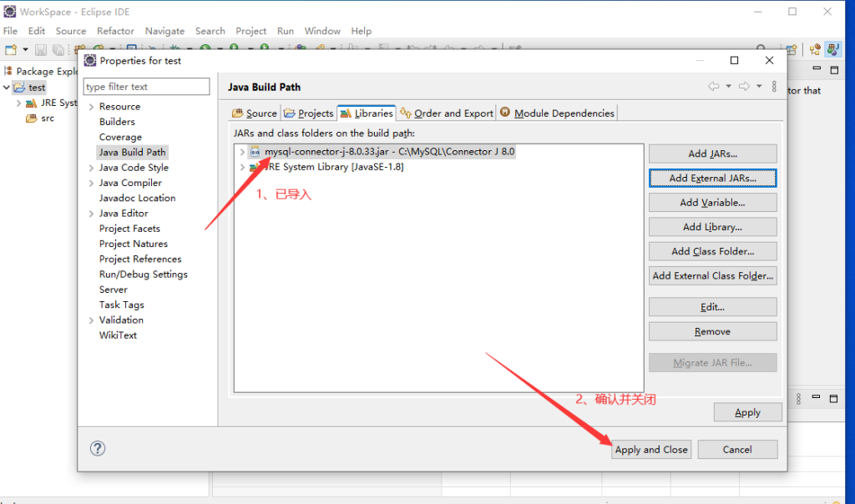Collapse the test project in Package Explorer
The height and width of the screenshot is (504, 855).
pos(7,87)
